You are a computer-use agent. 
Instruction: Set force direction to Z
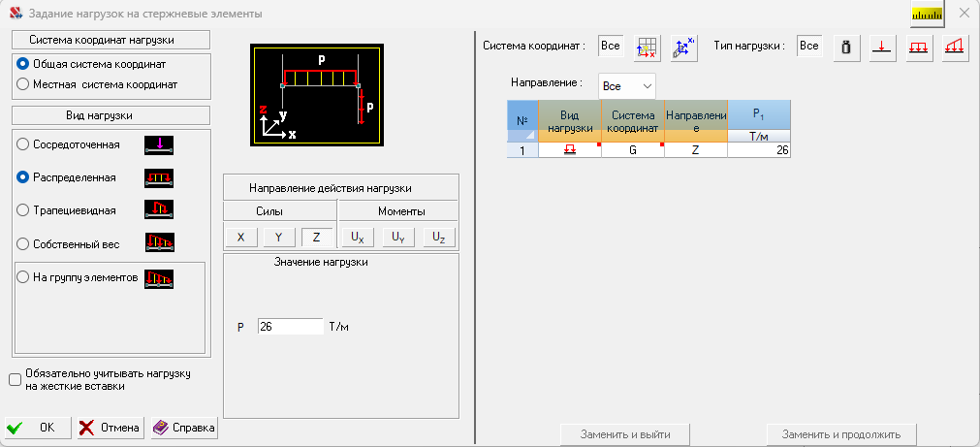316,238
